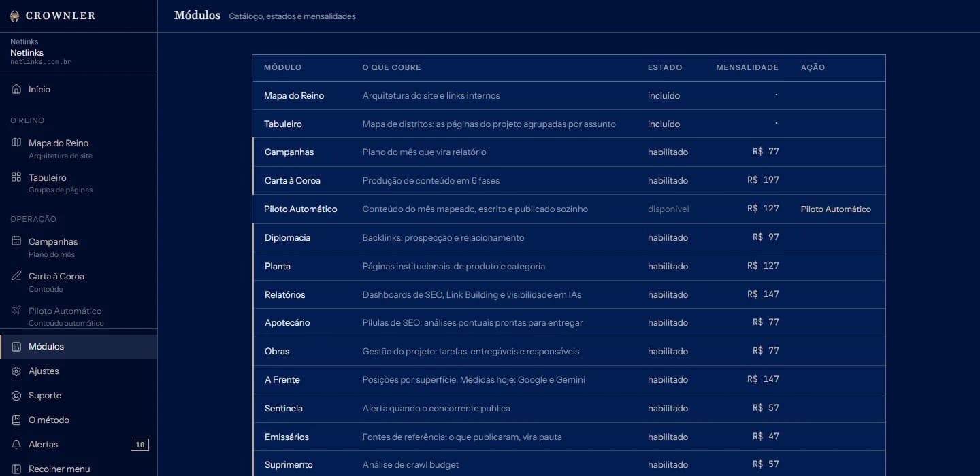Click Mapa do Reino table row name

pyautogui.click(x=294, y=96)
